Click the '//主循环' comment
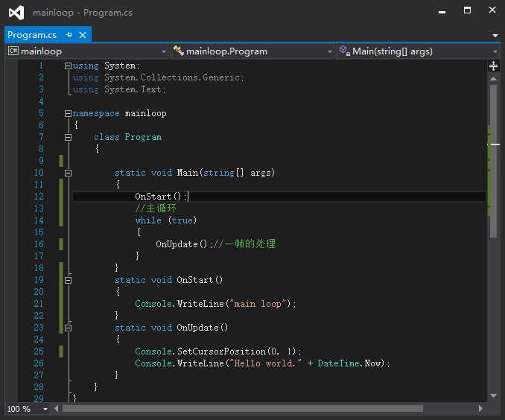The image size is (505, 420). [156, 209]
